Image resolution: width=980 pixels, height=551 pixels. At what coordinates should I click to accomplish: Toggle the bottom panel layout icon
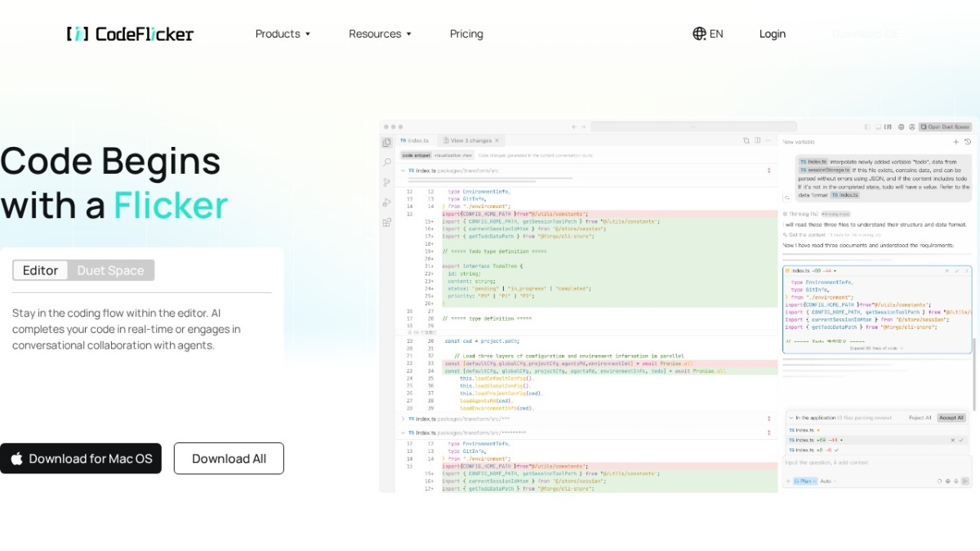[x=878, y=127]
